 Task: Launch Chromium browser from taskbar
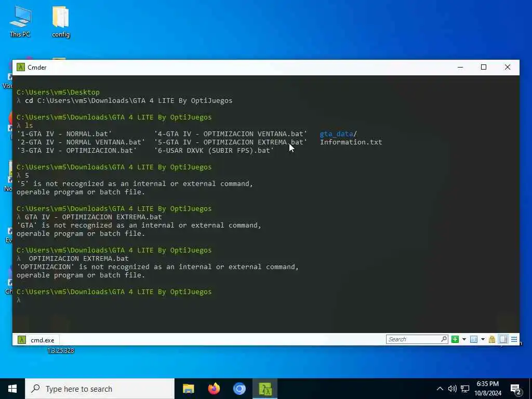[x=239, y=389]
